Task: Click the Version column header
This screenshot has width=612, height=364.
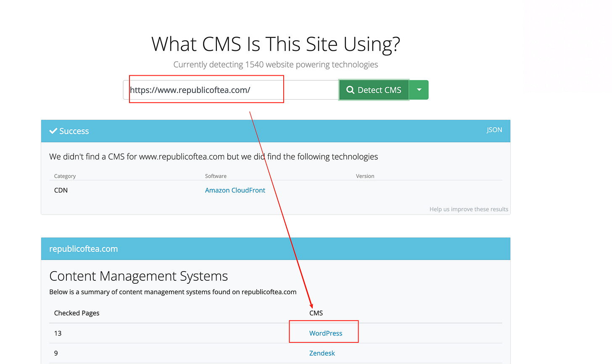Action: (365, 176)
